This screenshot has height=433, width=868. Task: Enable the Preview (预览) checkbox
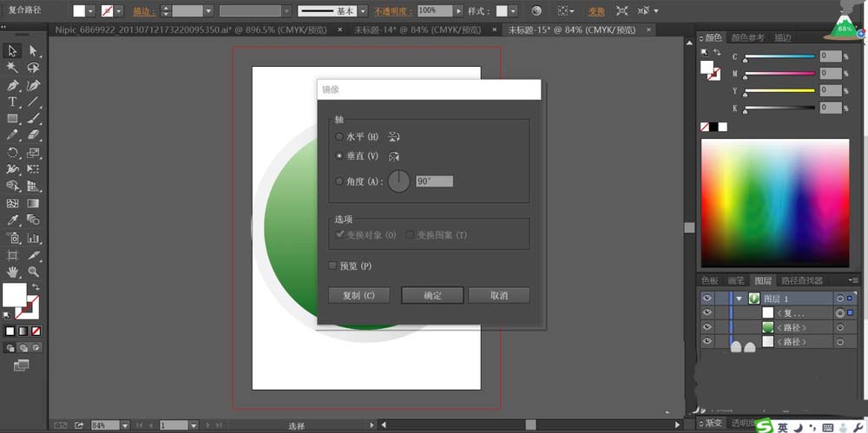[x=332, y=266]
